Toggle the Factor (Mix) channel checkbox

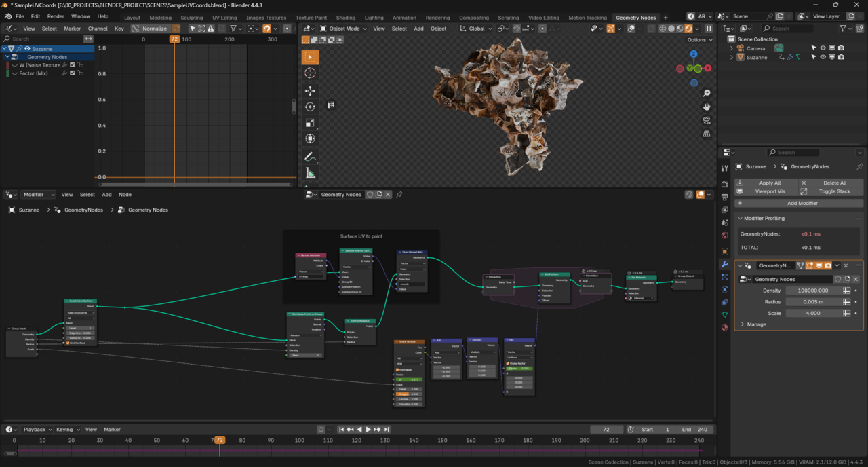click(72, 73)
